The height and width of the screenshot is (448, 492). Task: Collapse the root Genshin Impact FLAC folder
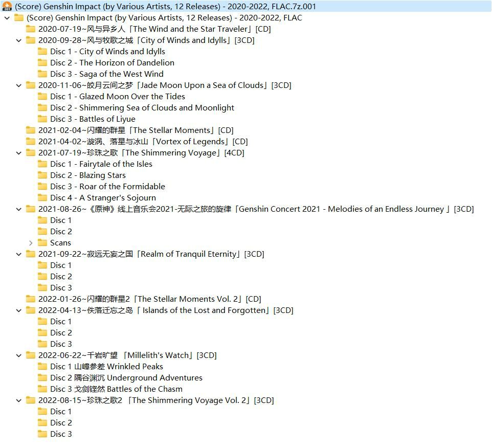[x=7, y=18]
